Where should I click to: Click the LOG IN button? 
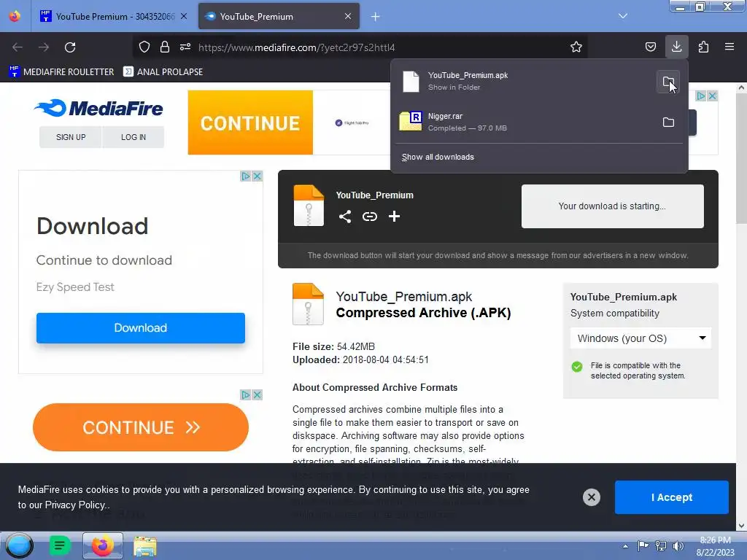click(133, 137)
